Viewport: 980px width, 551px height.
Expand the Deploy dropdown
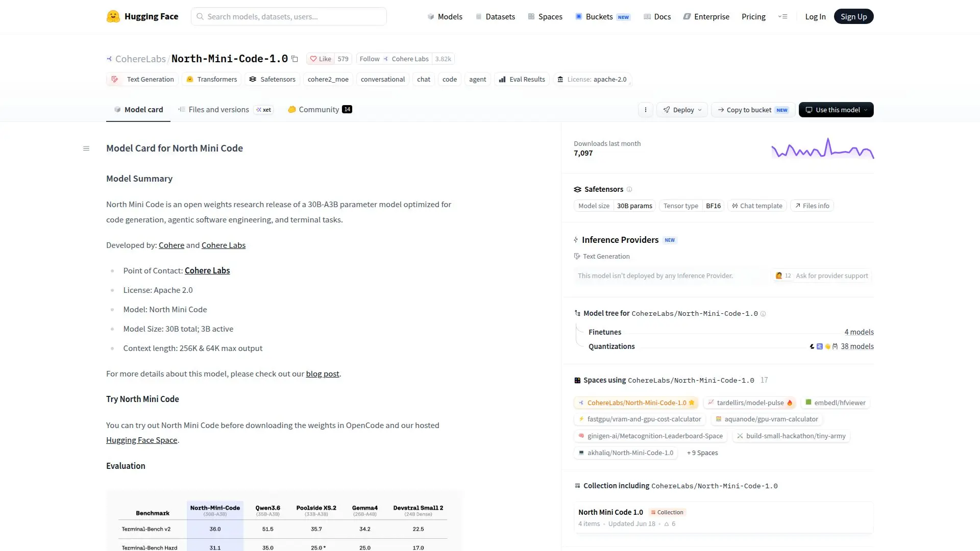coord(682,110)
